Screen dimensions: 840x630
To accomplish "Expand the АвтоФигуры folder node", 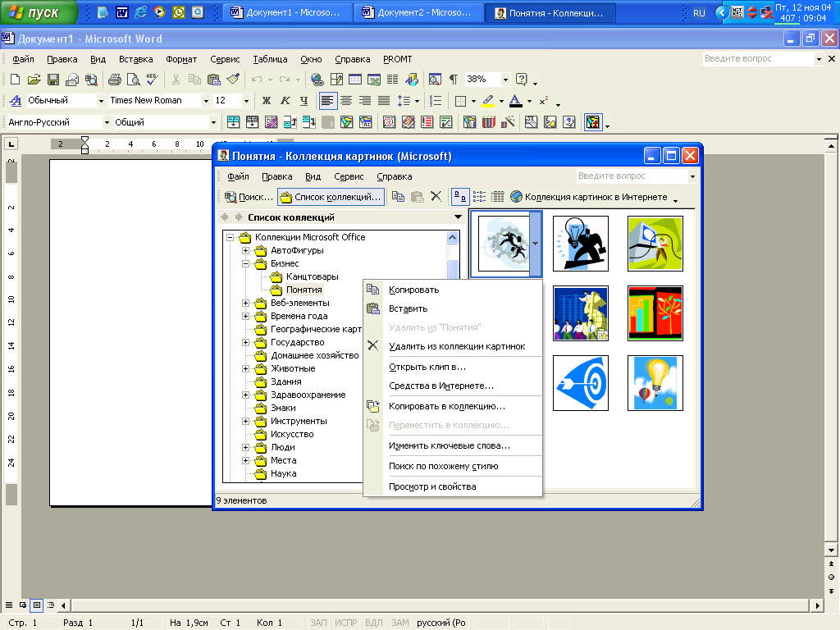I will point(245,251).
